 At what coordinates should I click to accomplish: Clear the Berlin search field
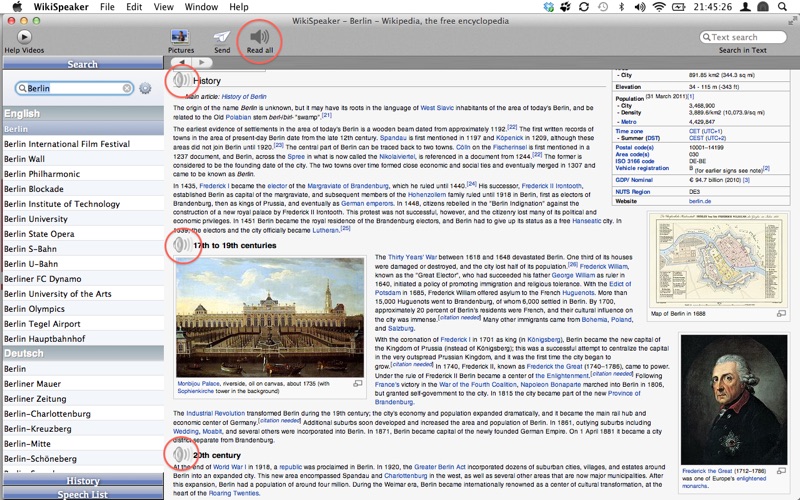128,89
